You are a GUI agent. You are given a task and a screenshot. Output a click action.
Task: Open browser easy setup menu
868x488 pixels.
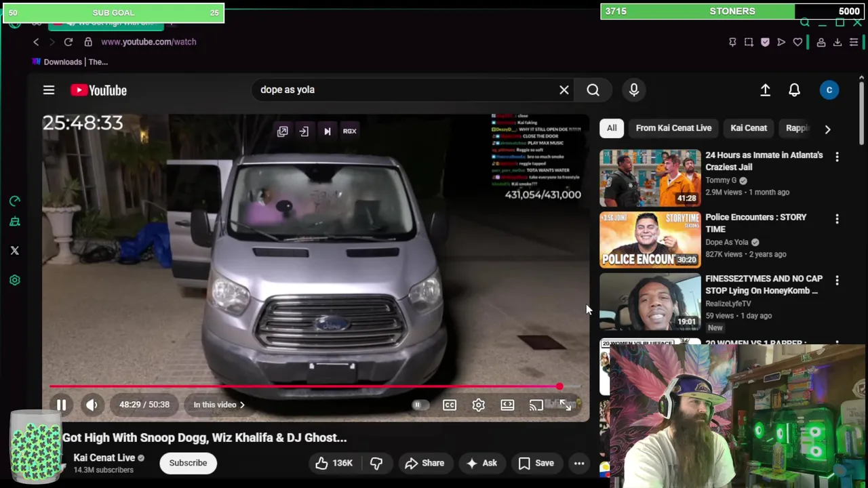[x=854, y=42]
